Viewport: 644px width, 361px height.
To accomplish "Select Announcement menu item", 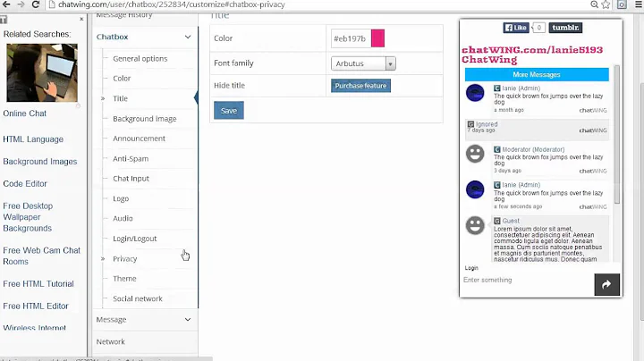I will [139, 139].
